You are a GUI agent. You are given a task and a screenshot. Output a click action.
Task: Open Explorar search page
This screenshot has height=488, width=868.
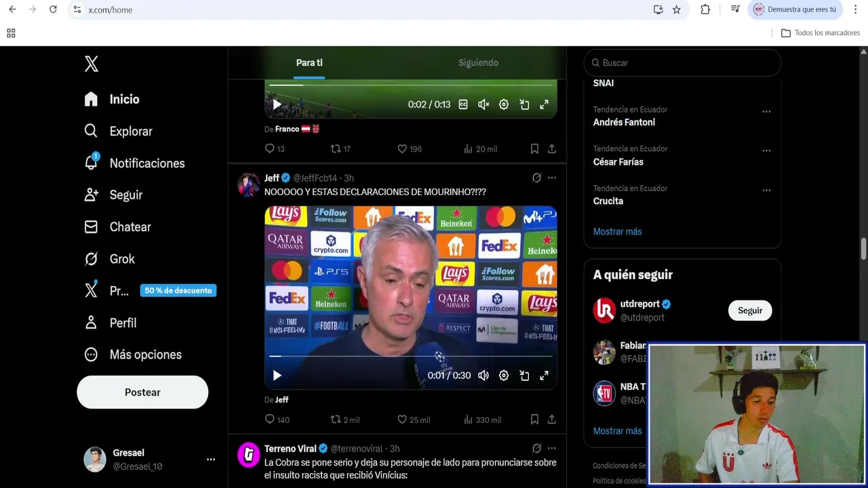click(x=118, y=131)
